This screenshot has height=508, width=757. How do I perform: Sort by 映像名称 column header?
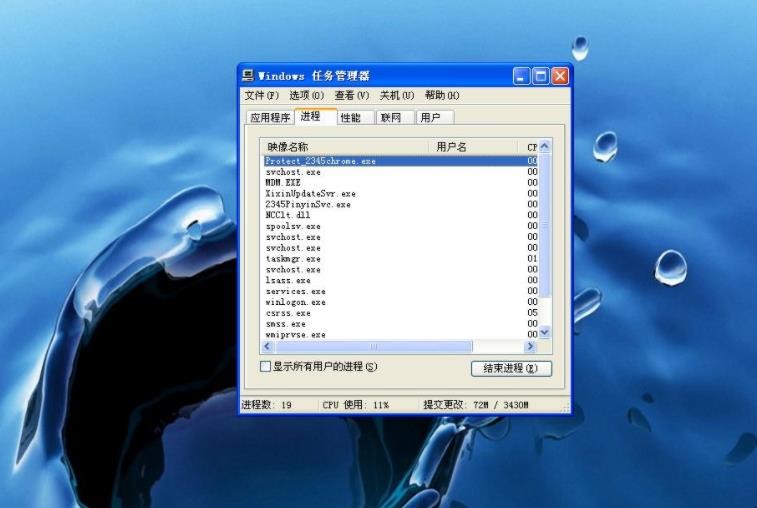[x=344, y=147]
